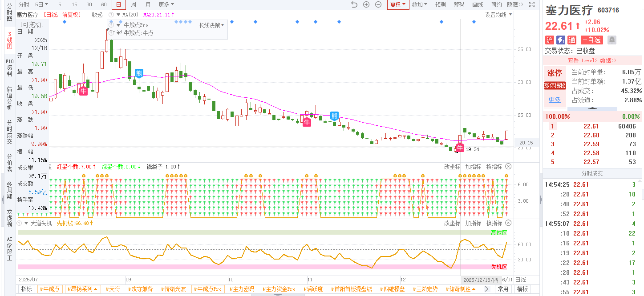Open the 查看 Level2 数据 link
The width and height of the screenshot is (644, 296).
pos(592,60)
